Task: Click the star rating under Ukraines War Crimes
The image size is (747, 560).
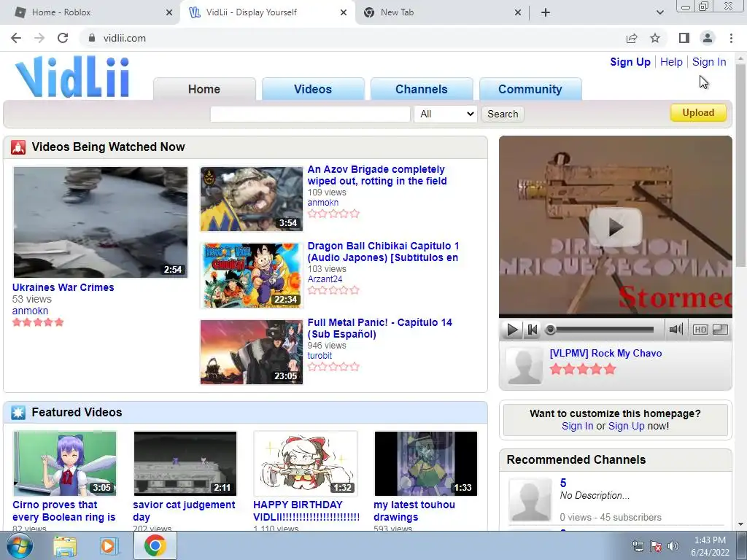Action: [38, 322]
